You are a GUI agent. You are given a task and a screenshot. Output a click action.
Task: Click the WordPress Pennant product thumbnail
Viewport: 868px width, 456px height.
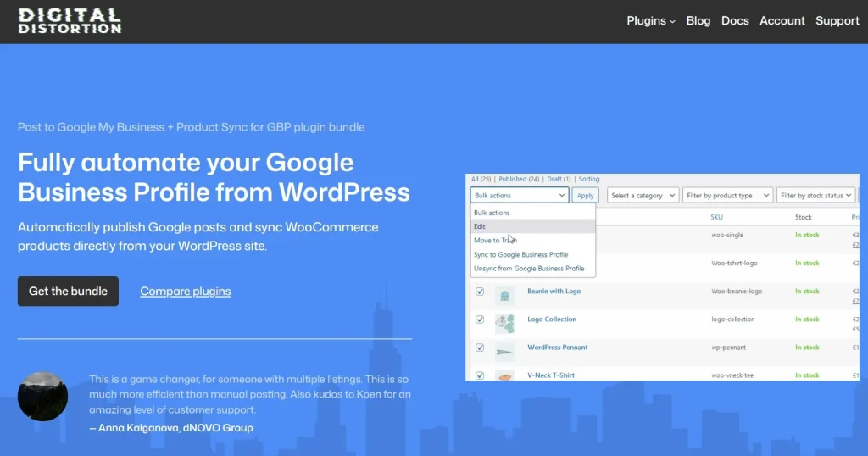click(x=504, y=352)
